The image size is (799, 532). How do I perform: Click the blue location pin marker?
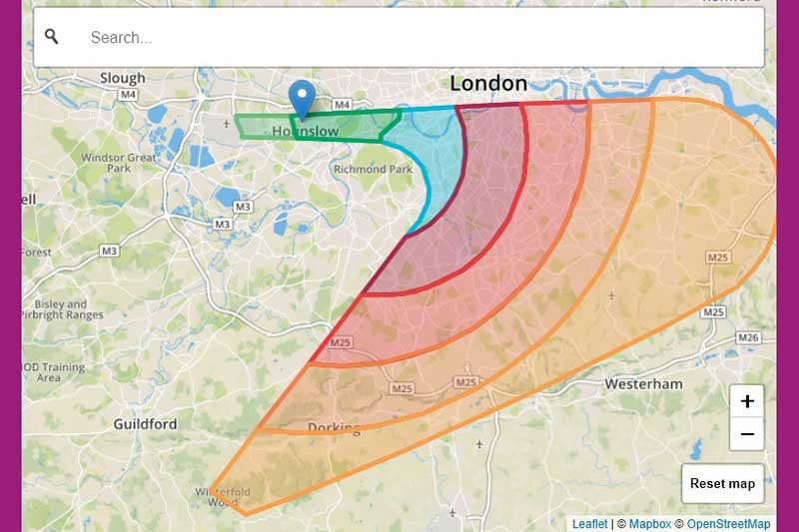302,100
